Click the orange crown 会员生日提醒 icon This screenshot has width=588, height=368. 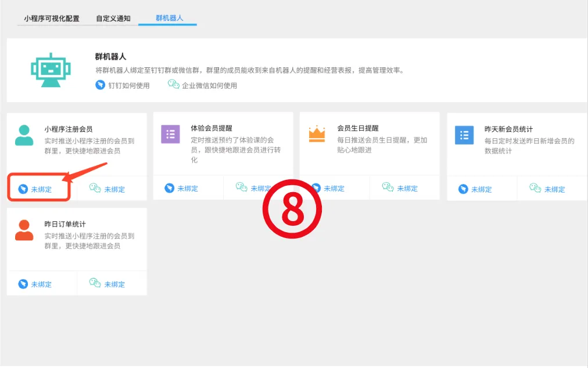tap(317, 134)
